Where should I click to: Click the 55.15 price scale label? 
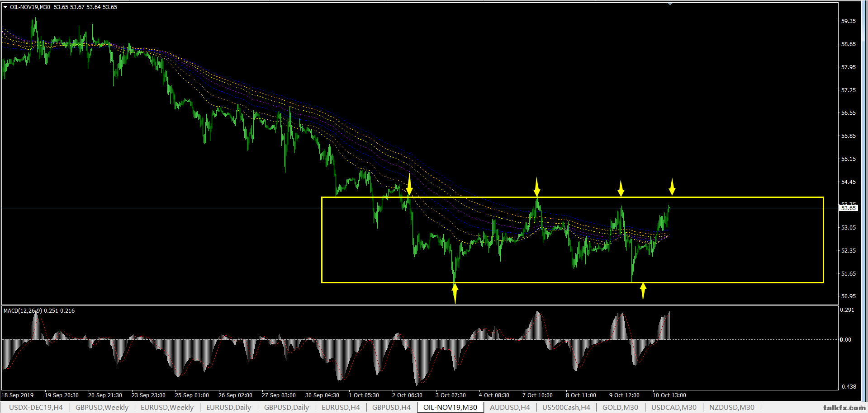click(x=849, y=159)
